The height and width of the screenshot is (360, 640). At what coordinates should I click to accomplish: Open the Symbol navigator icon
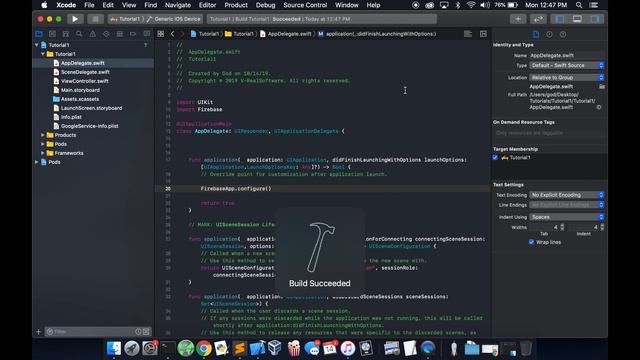click(x=66, y=34)
